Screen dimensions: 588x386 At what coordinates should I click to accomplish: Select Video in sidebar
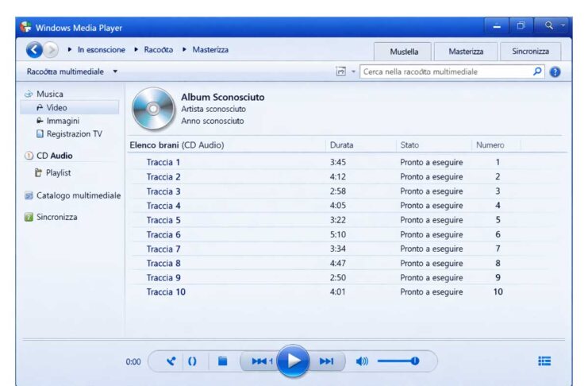[x=70, y=107]
